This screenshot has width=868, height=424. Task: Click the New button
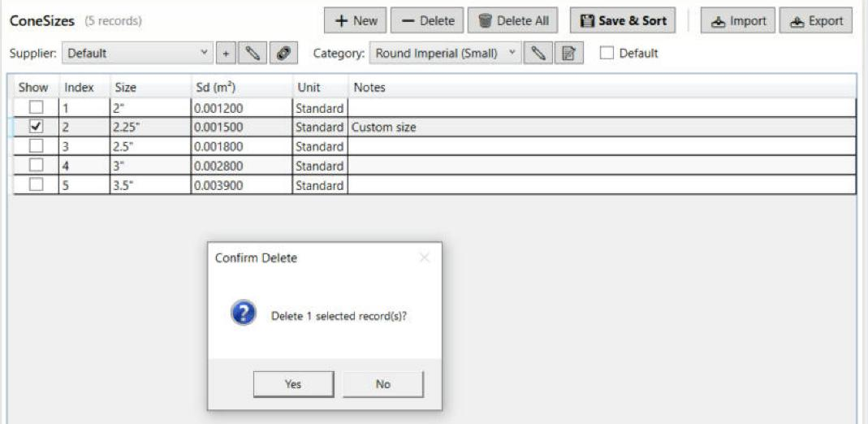tap(355, 20)
